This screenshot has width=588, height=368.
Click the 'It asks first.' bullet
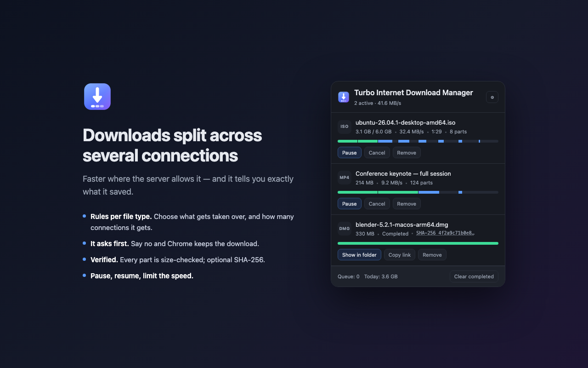(x=110, y=243)
